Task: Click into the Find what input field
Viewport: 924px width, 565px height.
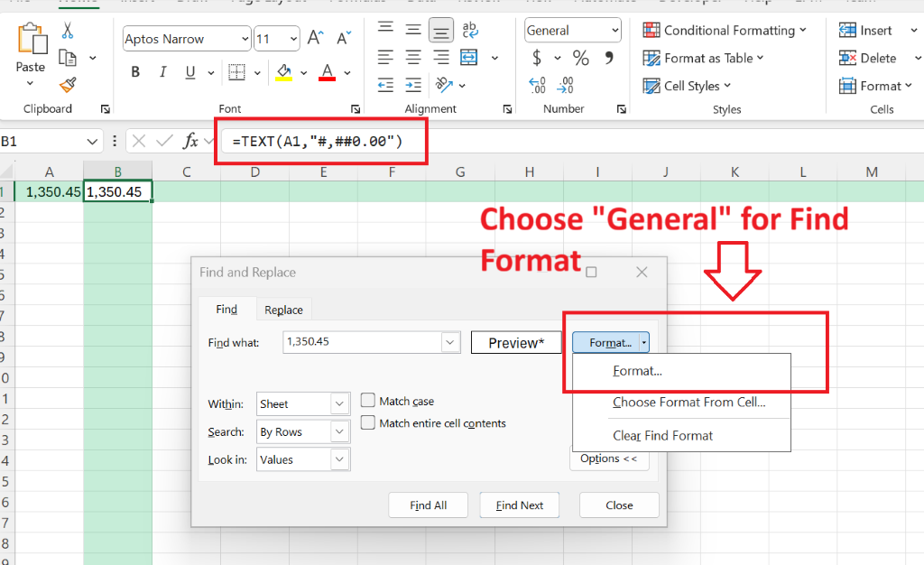Action: pos(363,342)
